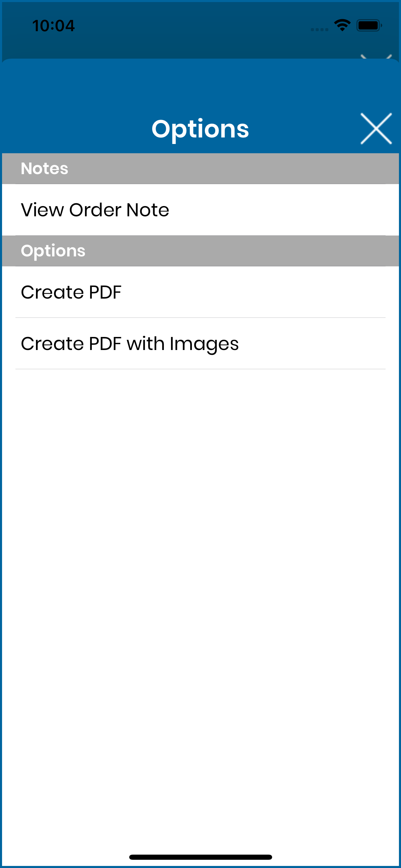The width and height of the screenshot is (401, 868).
Task: Show the note attached to this order
Action: pos(200,210)
